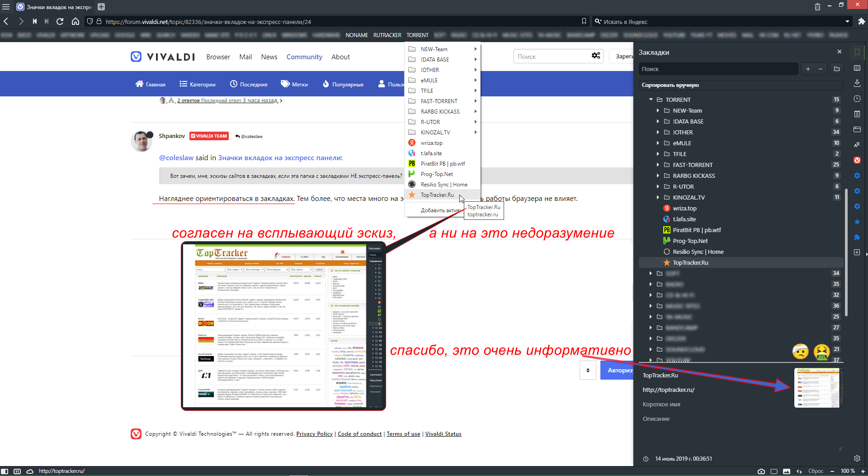Select PiratBit PB entry in bookmark menu

[443, 163]
